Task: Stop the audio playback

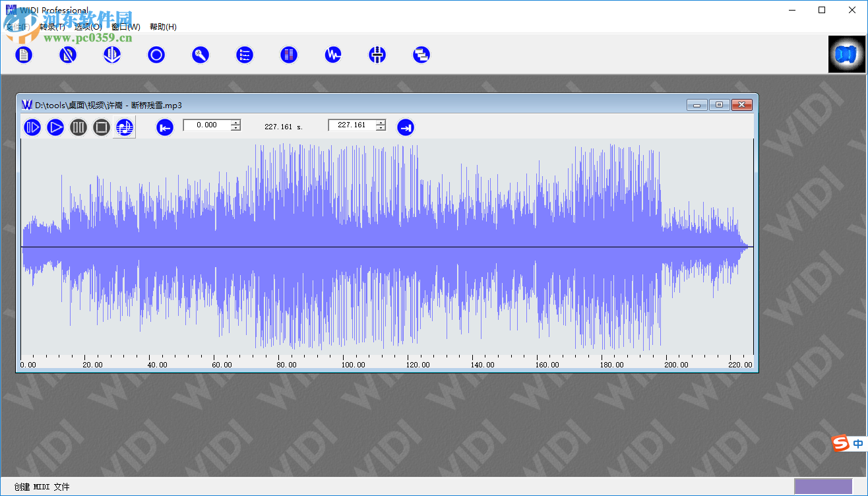Action: (x=101, y=127)
